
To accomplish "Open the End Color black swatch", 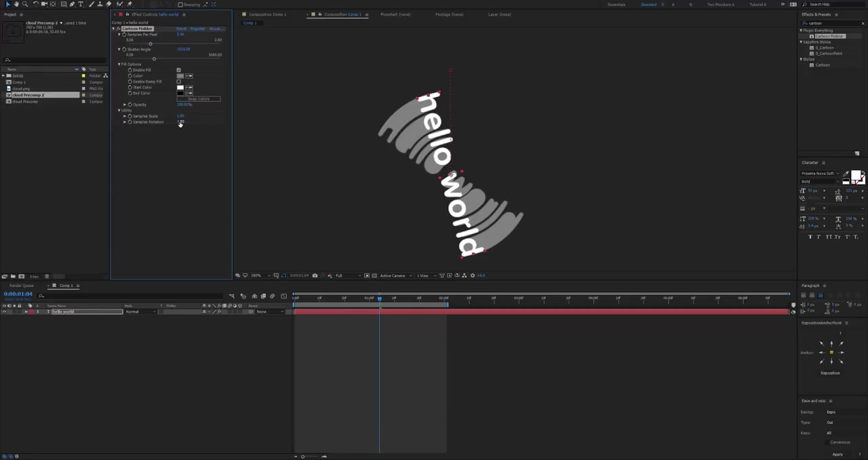I will pos(180,93).
